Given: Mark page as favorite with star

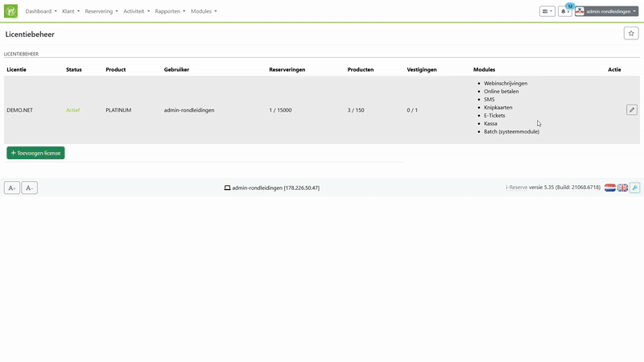Looking at the screenshot, I should click(x=630, y=33).
